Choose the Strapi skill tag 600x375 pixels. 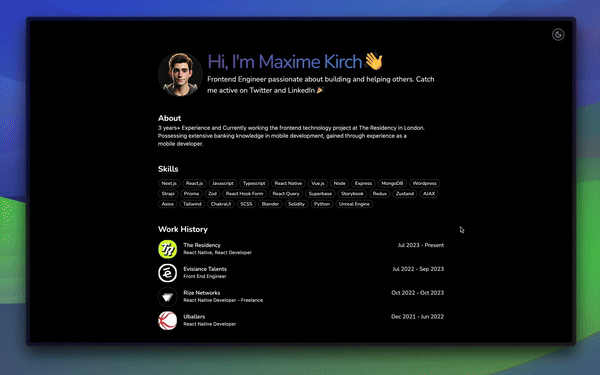click(168, 194)
